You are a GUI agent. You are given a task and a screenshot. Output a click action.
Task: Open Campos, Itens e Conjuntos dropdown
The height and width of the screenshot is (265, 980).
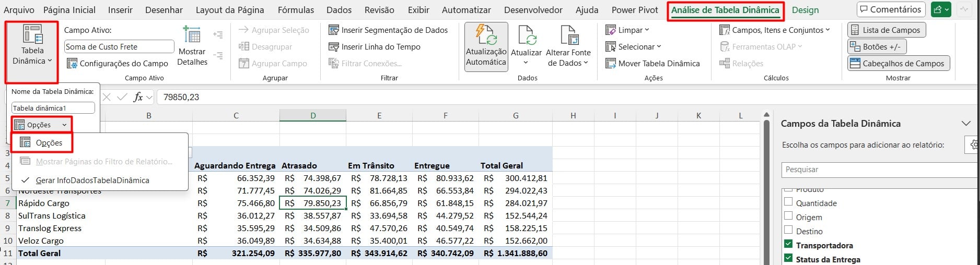tap(775, 30)
